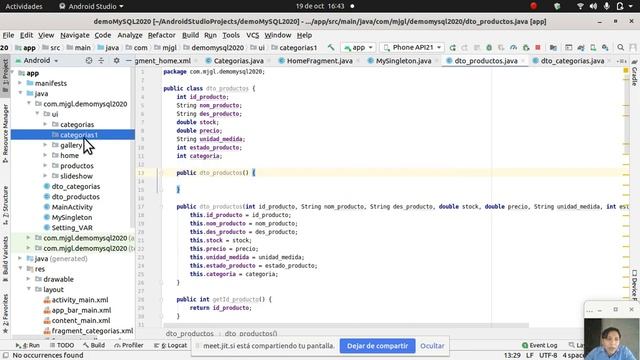Click the microphone icon in top bar
This screenshot has width=640, height=360.
607,6
